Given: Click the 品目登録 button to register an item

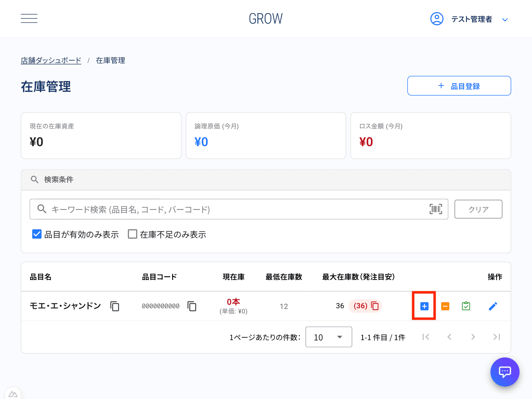Looking at the screenshot, I should click(x=459, y=86).
